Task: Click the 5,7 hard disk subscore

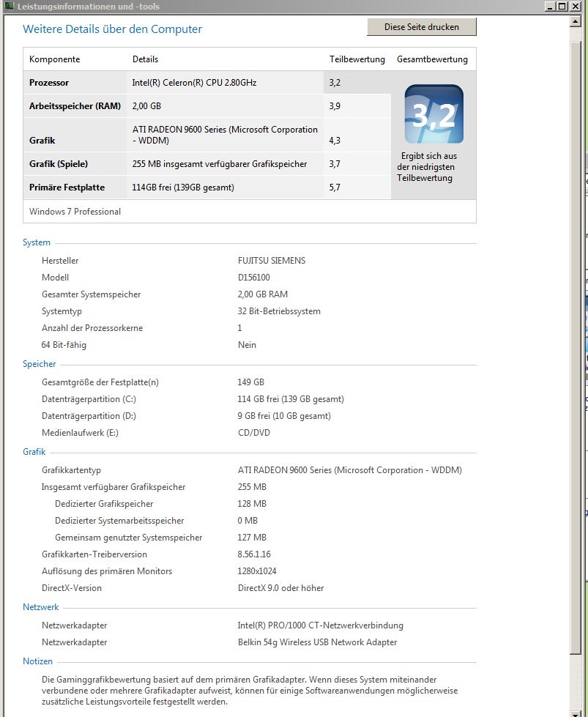Action: tap(335, 187)
